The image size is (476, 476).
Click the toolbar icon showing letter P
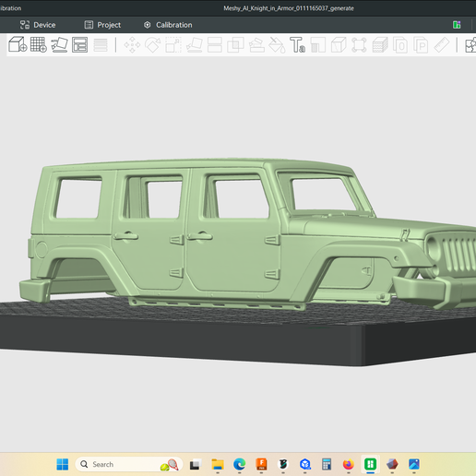tap(421, 45)
